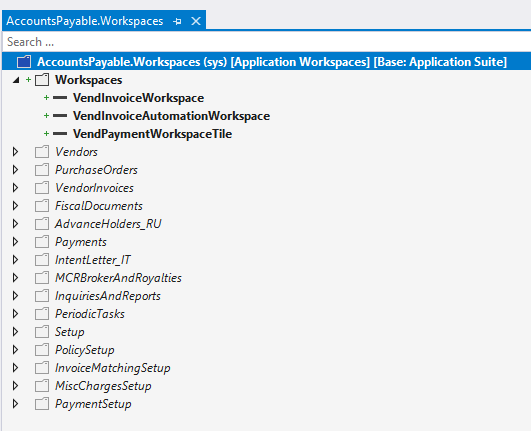Viewport: 531px width, 431px height.
Task: Select the Vendors label
Action: coord(77,152)
